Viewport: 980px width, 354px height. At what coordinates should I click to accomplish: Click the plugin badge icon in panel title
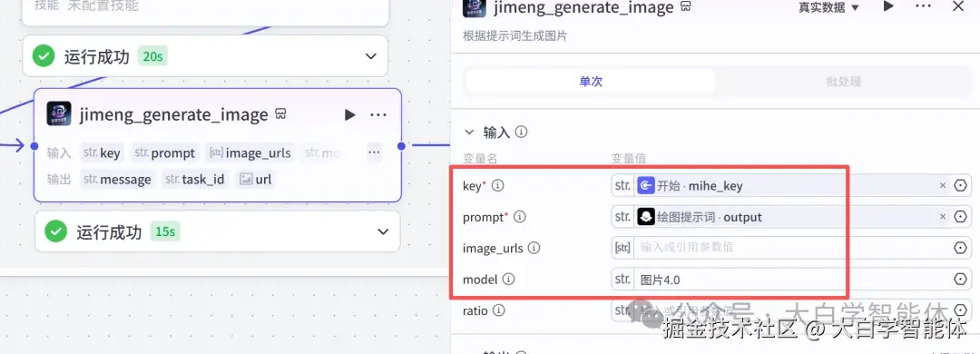pos(686,7)
